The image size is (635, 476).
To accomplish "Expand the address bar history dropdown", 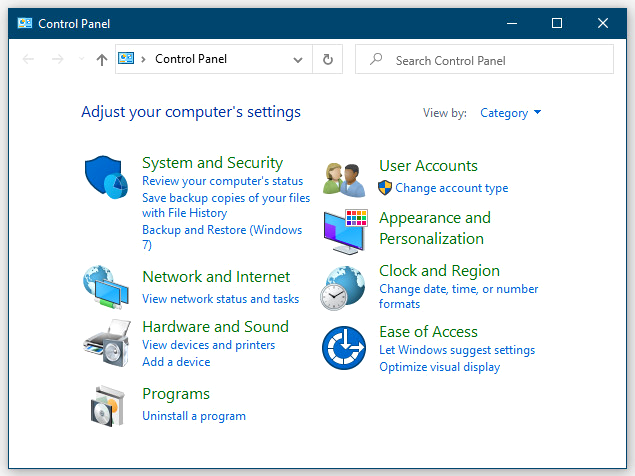I will [298, 60].
